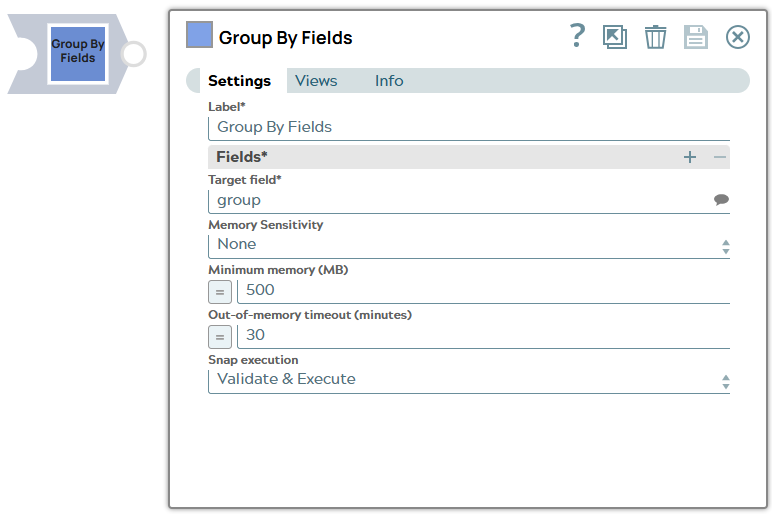Toggle expression for Out-of-memory timeout
The width and height of the screenshot is (772, 514).
pos(220,336)
